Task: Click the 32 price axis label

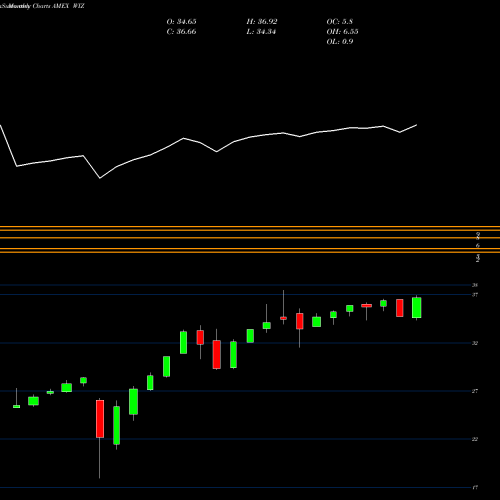Action: pyautogui.click(x=475, y=343)
